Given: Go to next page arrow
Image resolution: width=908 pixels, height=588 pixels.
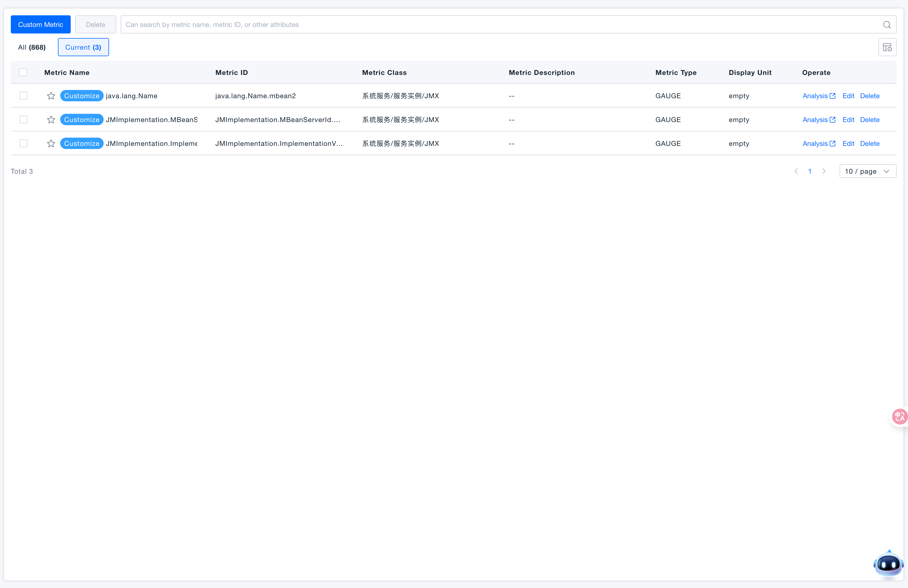Looking at the screenshot, I should [824, 171].
